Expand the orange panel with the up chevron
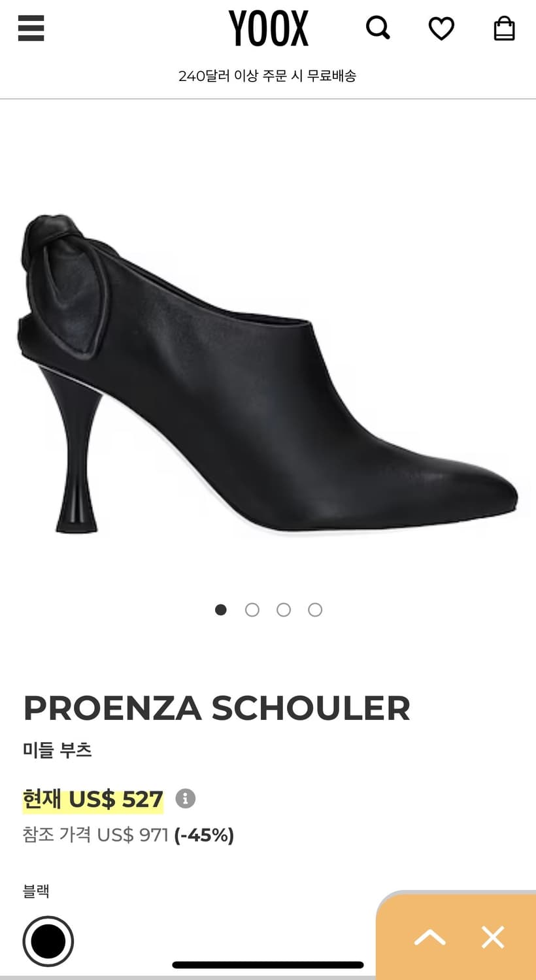536x980 pixels. click(430, 938)
